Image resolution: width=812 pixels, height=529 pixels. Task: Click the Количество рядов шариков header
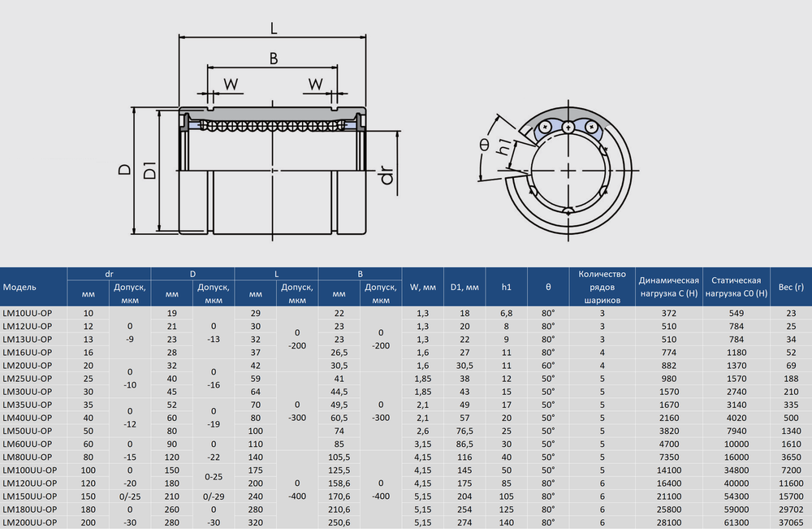(603, 287)
